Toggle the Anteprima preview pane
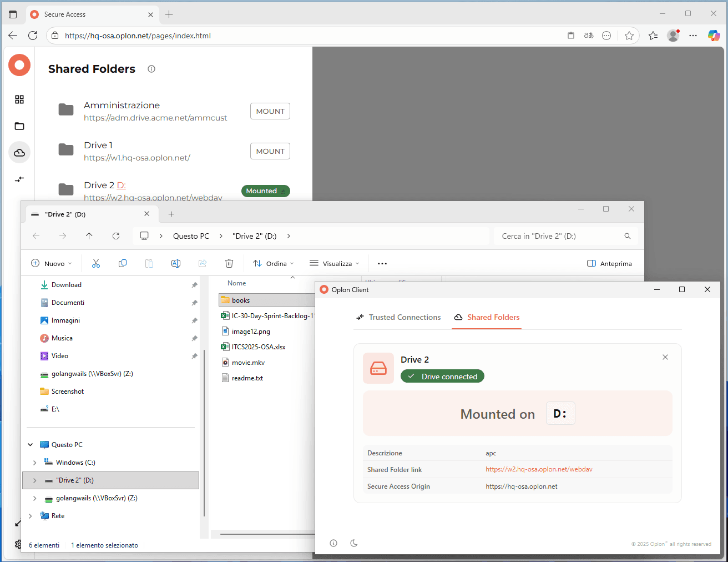The height and width of the screenshot is (562, 728). pos(609,263)
